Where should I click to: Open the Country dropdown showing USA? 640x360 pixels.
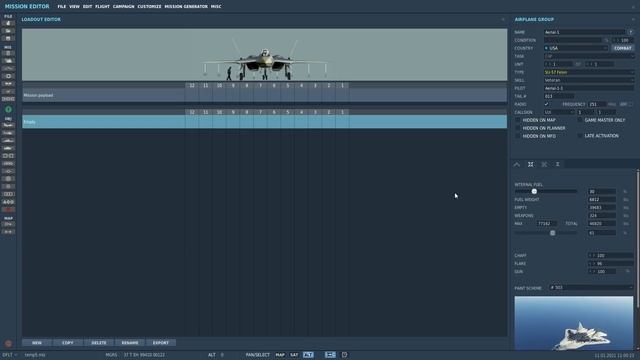576,48
